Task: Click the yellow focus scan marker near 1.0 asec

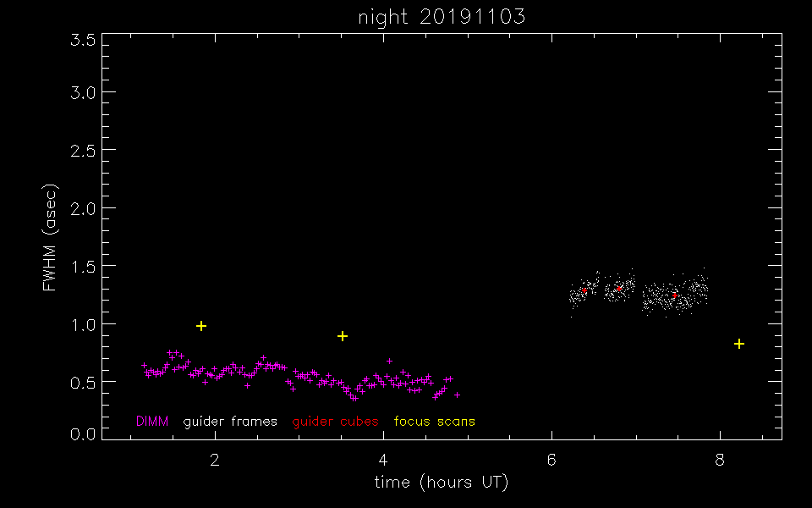Action: click(201, 326)
